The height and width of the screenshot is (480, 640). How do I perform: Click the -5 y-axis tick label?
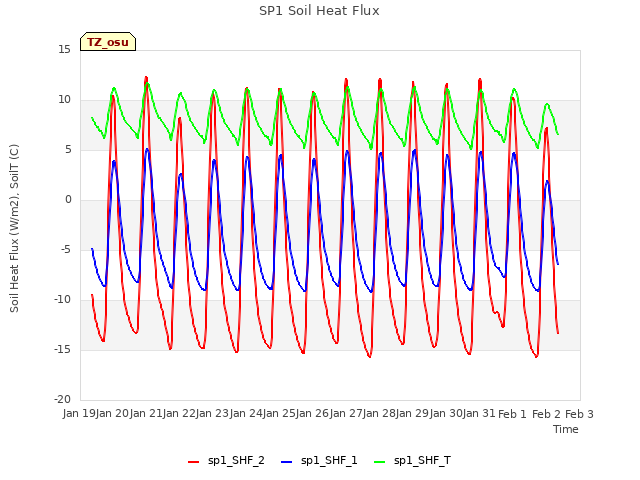[66, 250]
